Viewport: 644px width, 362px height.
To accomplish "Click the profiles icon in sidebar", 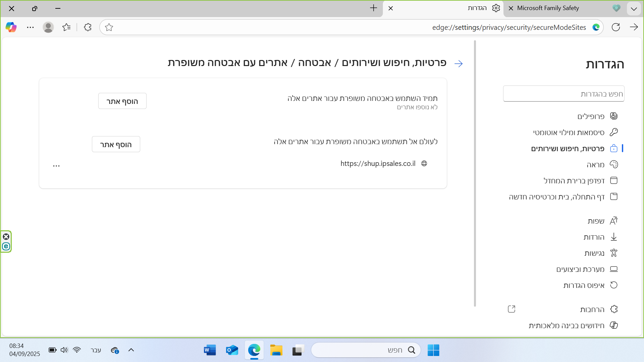I will pyautogui.click(x=614, y=116).
